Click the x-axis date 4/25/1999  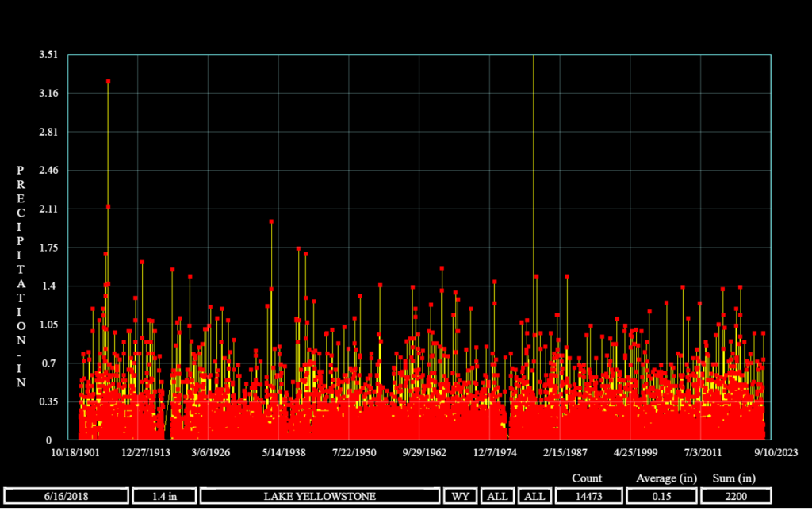635,452
